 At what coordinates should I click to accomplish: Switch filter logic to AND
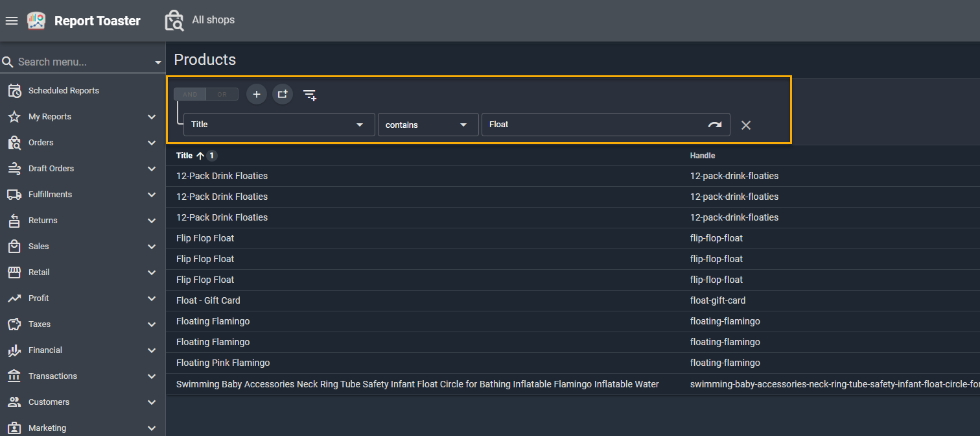[190, 95]
